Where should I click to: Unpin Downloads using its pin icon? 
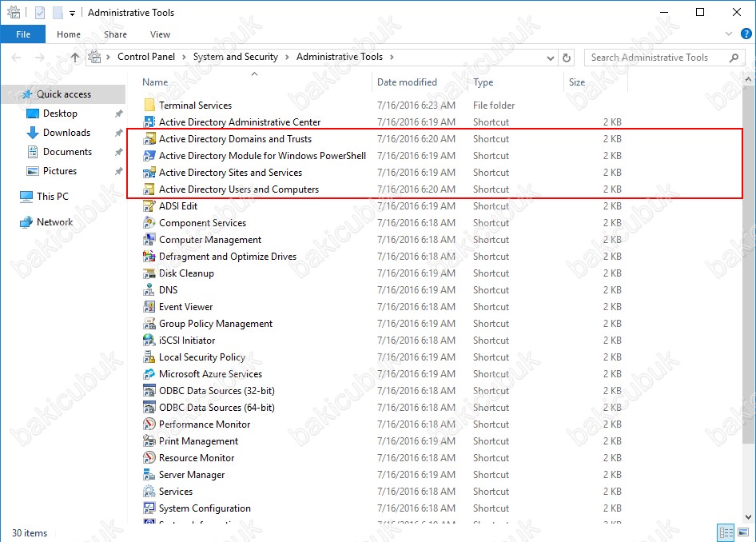pos(118,133)
